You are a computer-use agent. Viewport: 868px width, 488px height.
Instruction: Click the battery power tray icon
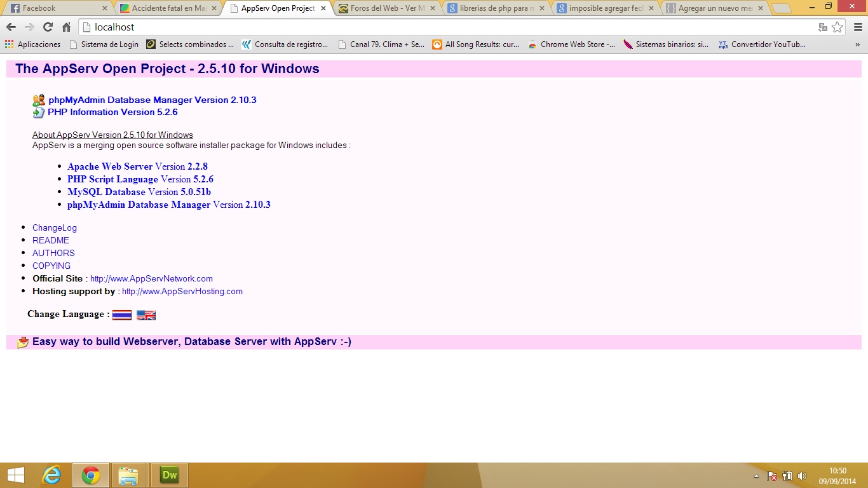[787, 476]
